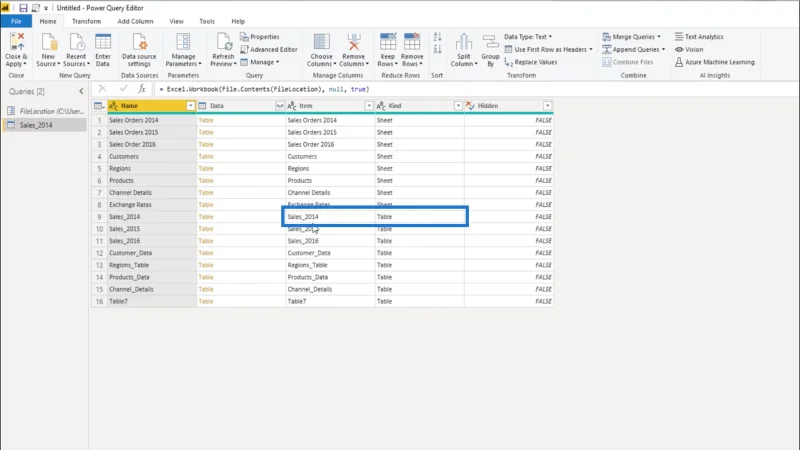Click the fx formula icon
The width and height of the screenshot is (800, 450).
tap(142, 89)
